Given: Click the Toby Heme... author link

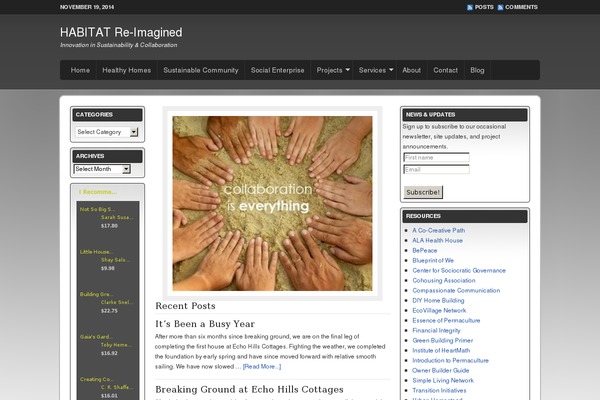Looking at the screenshot, I should pyautogui.click(x=116, y=345).
